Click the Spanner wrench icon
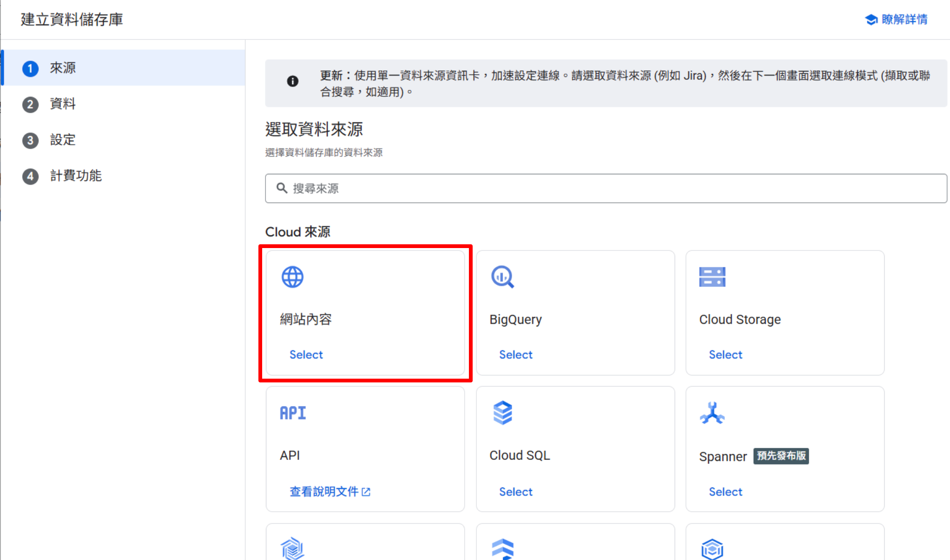Image resolution: width=950 pixels, height=560 pixels. pyautogui.click(x=712, y=413)
